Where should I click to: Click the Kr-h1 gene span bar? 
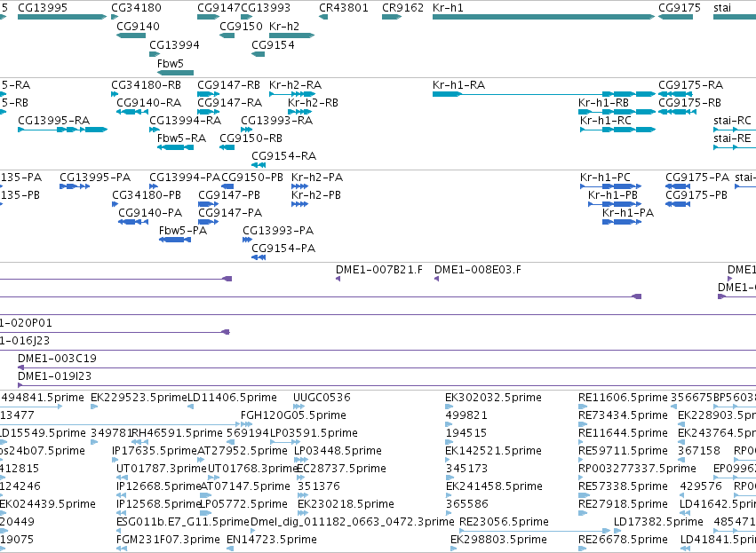544,17
